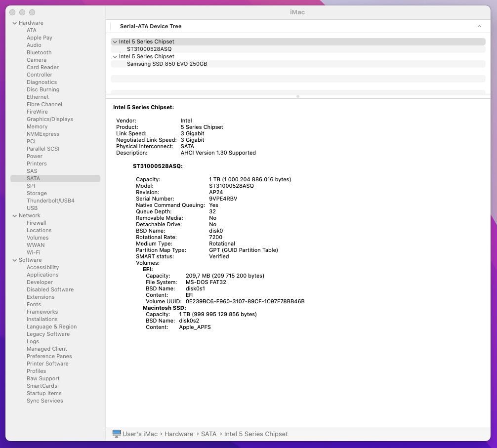The height and width of the screenshot is (448, 497).
Task: Select Developer in the sidebar
Action: pos(40,283)
